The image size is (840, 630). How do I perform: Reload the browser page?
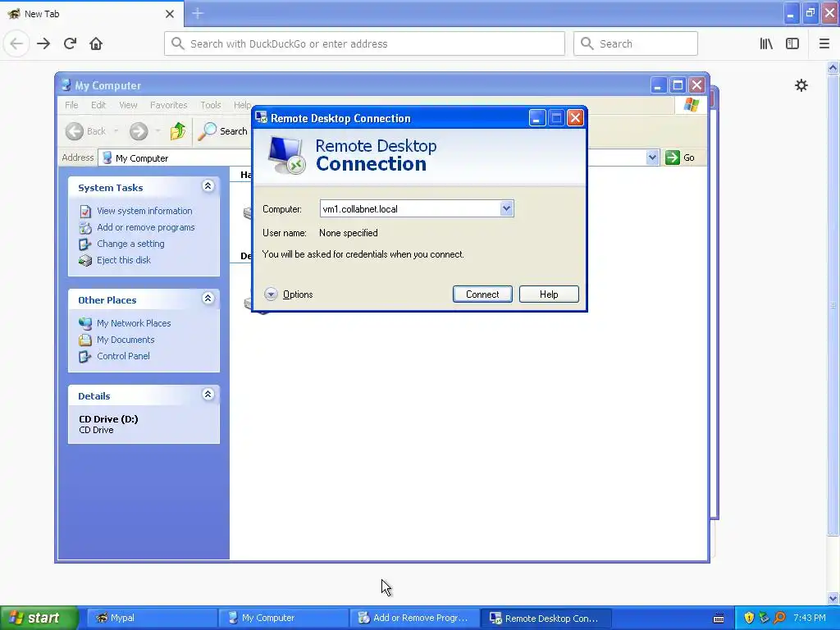(71, 43)
